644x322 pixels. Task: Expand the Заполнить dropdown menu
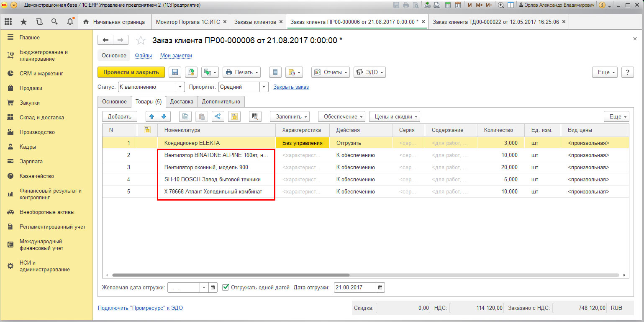point(290,116)
